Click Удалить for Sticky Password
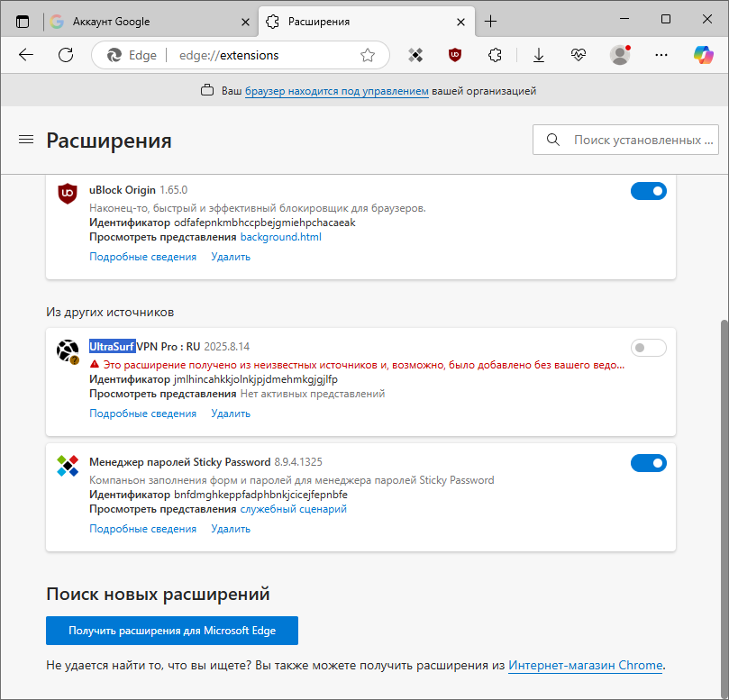Viewport: 729px width, 700px height. point(231,529)
